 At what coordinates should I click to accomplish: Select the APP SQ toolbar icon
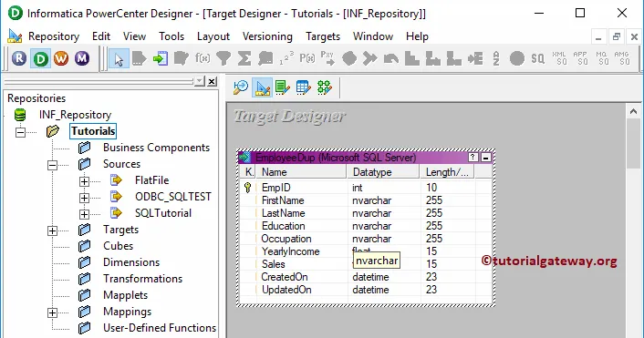tap(580, 58)
